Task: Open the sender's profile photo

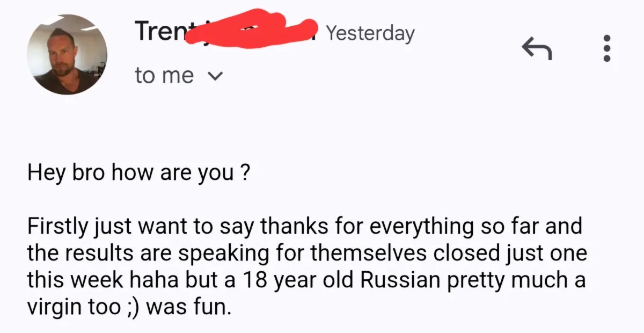Action: tap(67, 55)
